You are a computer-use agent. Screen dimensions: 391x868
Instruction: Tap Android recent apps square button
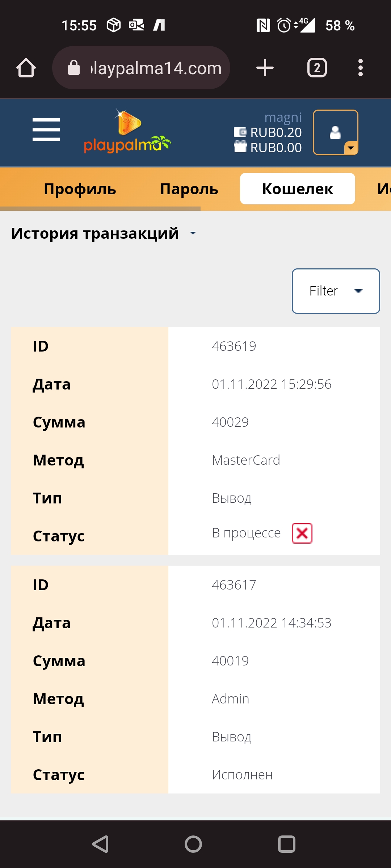point(287,844)
